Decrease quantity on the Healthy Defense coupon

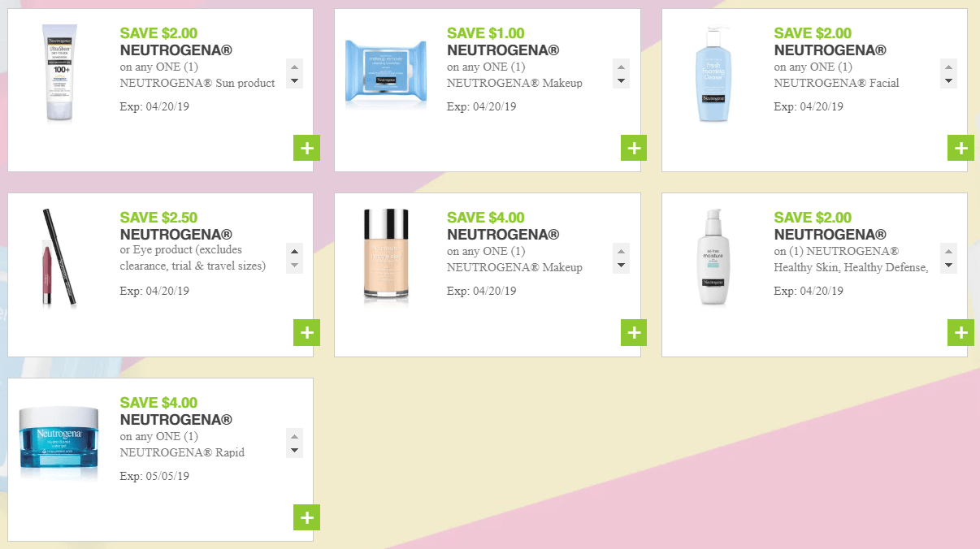(949, 266)
